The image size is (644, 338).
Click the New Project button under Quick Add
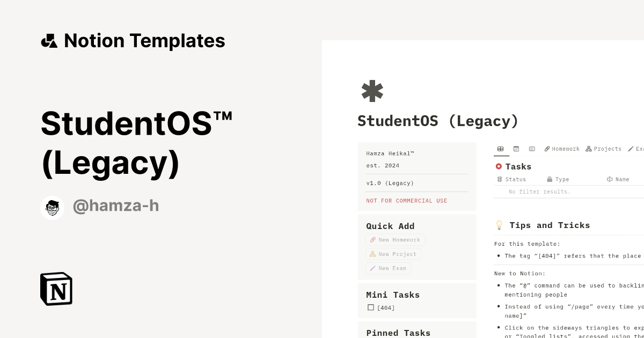pos(393,254)
